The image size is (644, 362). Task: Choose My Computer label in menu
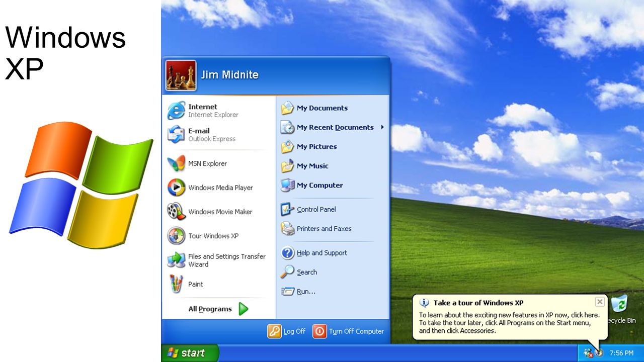pos(319,185)
